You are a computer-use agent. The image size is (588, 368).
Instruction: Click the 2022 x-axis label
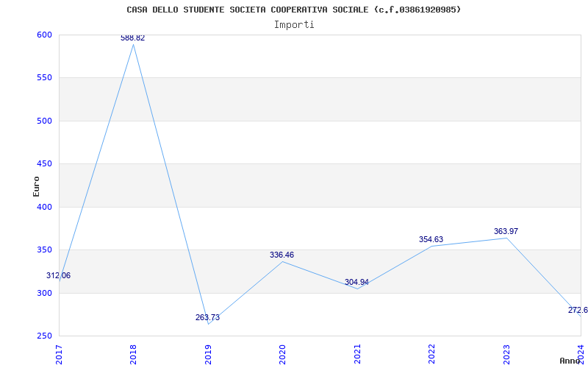click(x=431, y=354)
